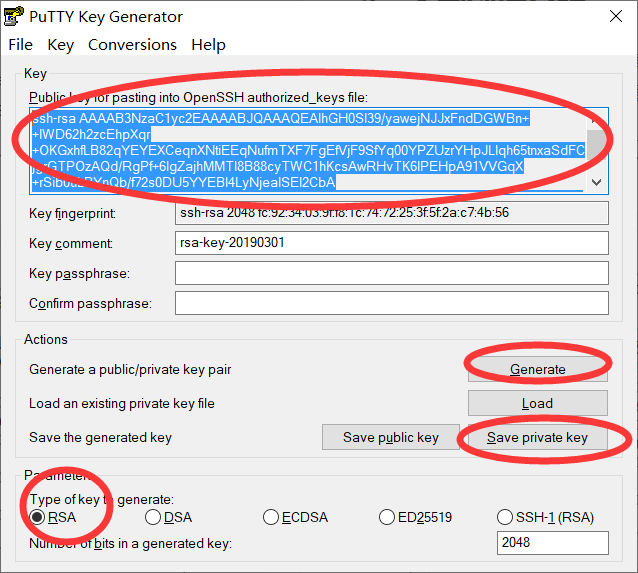The width and height of the screenshot is (638, 573).
Task: Click public key scrollbar down arrow
Action: click(596, 182)
